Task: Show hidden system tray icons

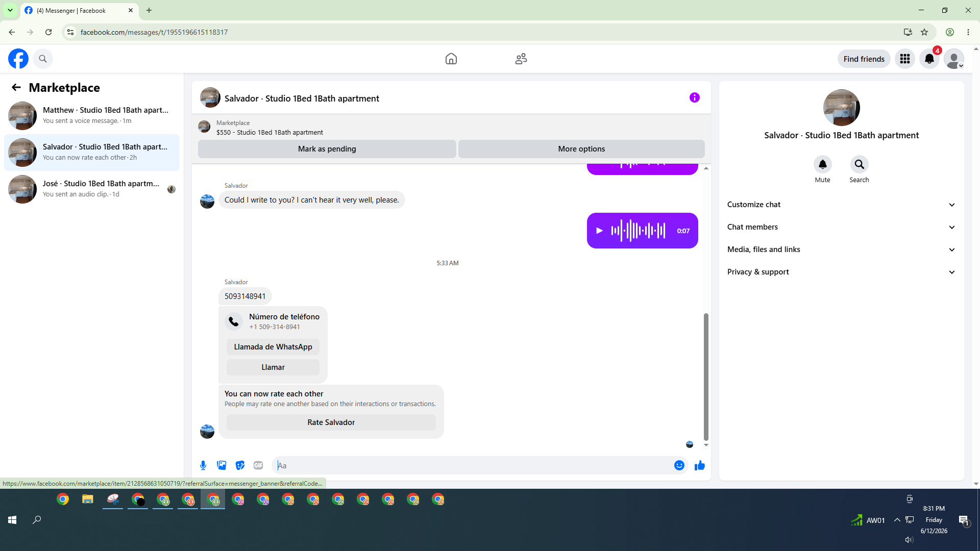Action: point(897,520)
